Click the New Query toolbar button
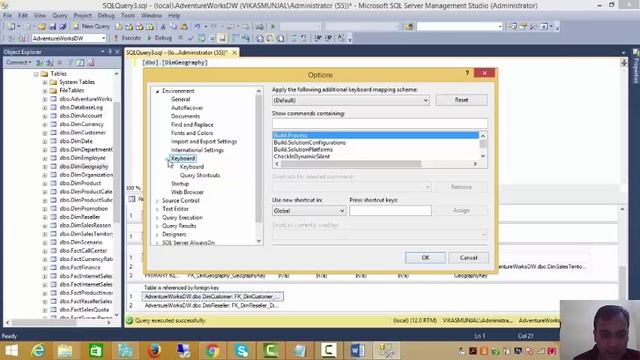The width and height of the screenshot is (640, 360). tap(91, 26)
